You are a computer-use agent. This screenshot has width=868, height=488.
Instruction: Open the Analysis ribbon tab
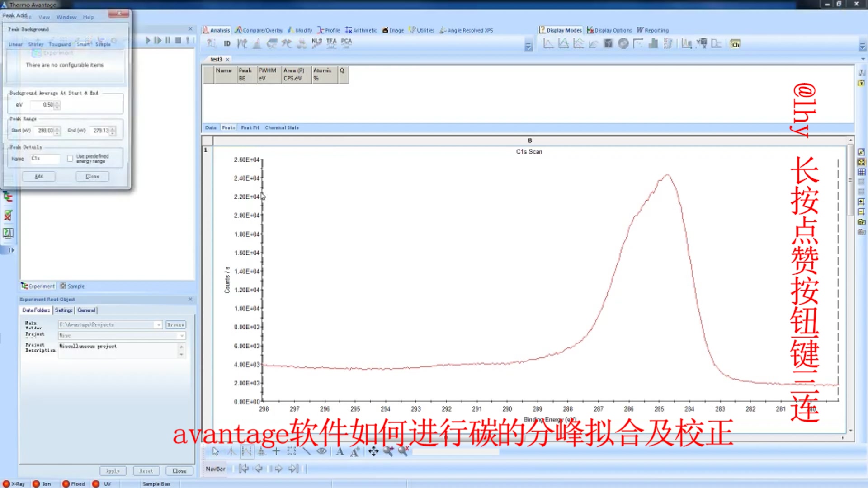(x=216, y=30)
